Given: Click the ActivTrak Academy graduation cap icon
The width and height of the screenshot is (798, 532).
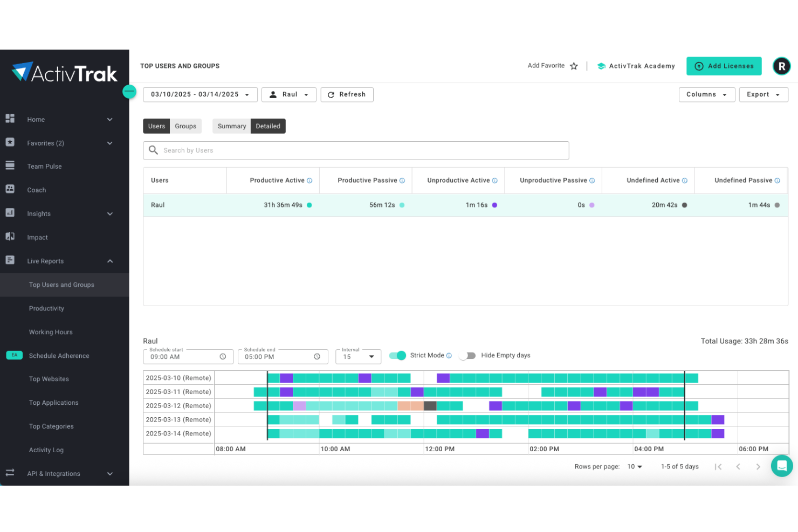Looking at the screenshot, I should pos(601,66).
